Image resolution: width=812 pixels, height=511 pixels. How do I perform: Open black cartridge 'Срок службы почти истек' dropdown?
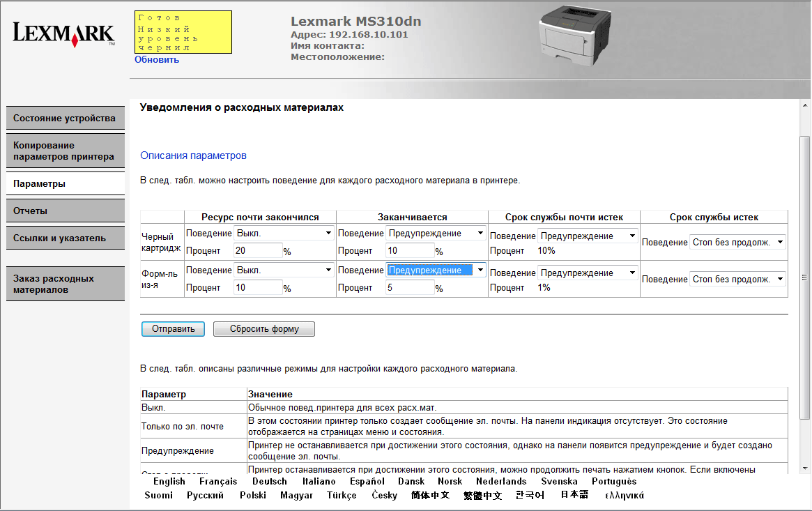588,236
